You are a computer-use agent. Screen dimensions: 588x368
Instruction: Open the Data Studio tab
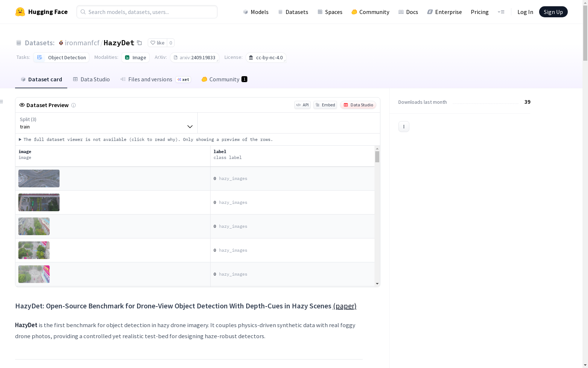point(91,79)
